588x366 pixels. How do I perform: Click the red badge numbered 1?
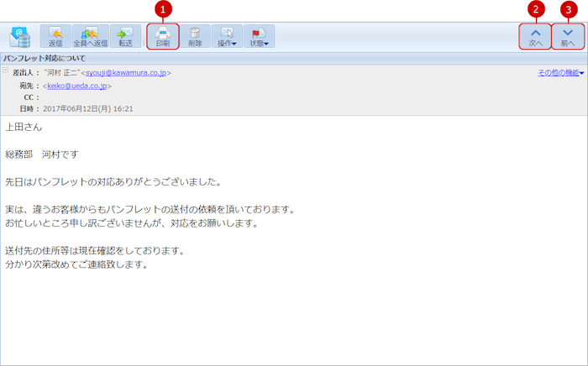165,9
